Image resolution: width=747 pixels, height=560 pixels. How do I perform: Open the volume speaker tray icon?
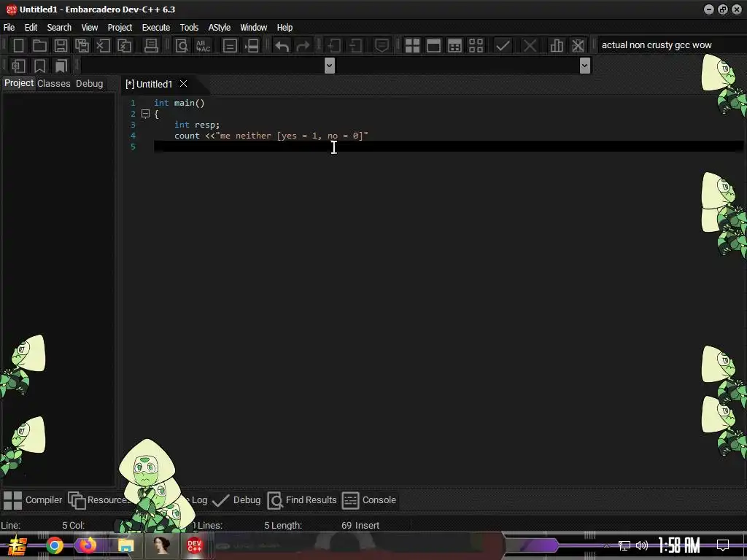tap(642, 545)
